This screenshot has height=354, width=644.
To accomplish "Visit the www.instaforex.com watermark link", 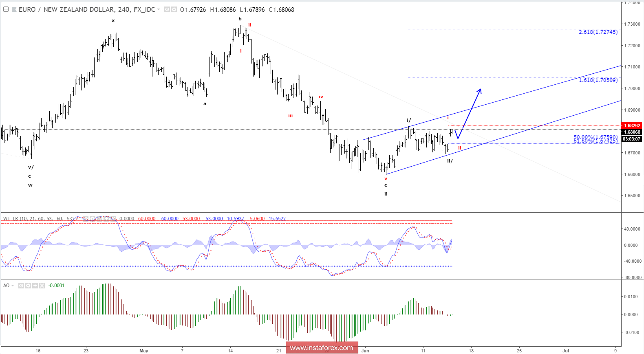I will click(x=322, y=347).
